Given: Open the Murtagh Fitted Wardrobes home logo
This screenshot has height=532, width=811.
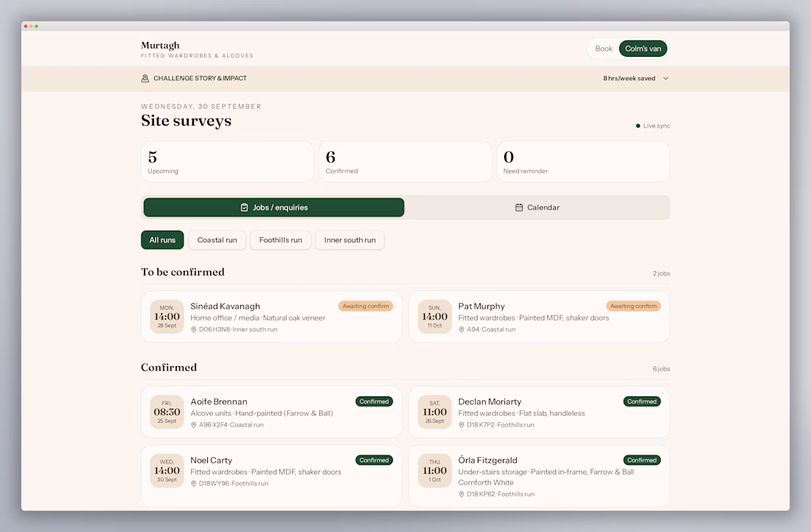Looking at the screenshot, I should (197, 49).
